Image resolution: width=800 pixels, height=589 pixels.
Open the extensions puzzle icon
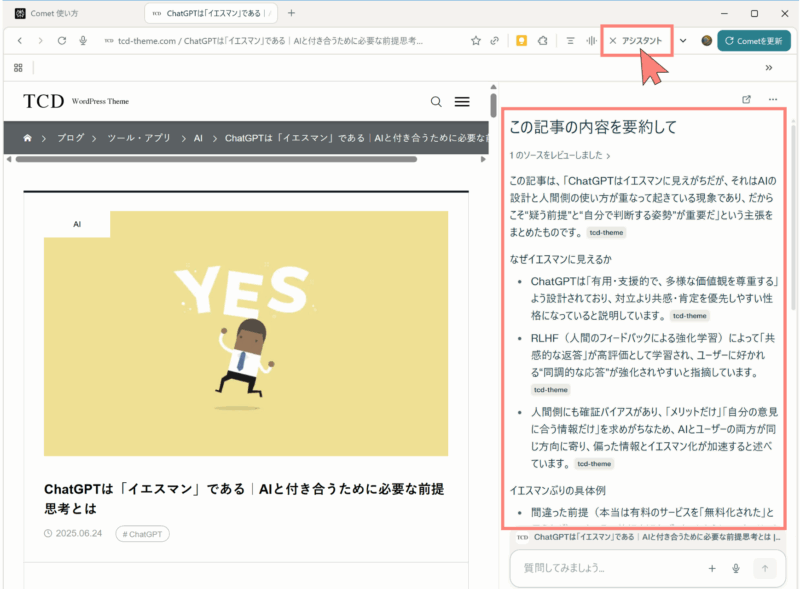click(542, 41)
